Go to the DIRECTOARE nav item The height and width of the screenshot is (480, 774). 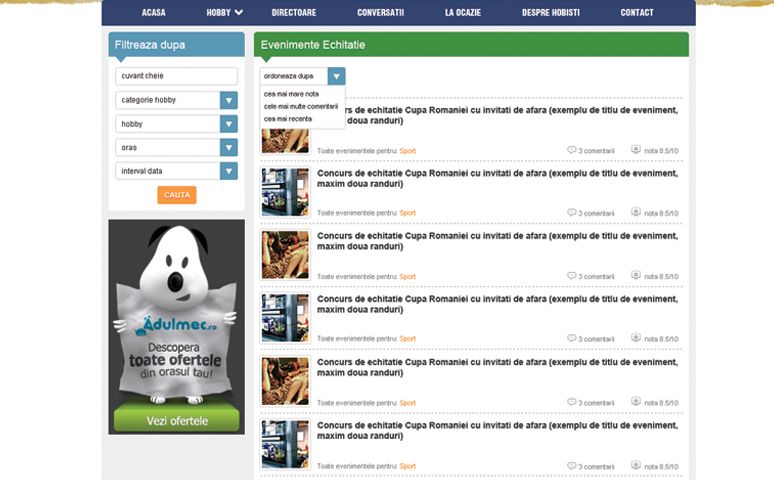pos(294,13)
